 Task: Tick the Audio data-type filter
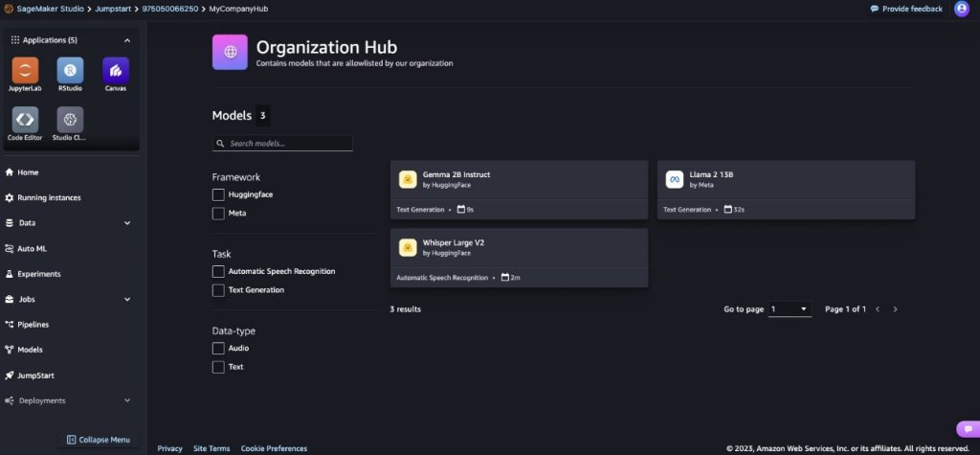point(218,348)
